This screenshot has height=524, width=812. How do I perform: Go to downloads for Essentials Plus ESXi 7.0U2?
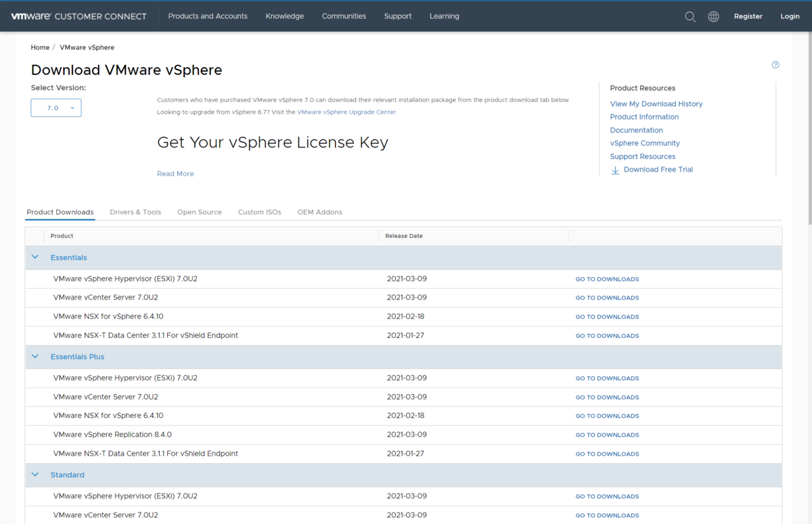(607, 379)
